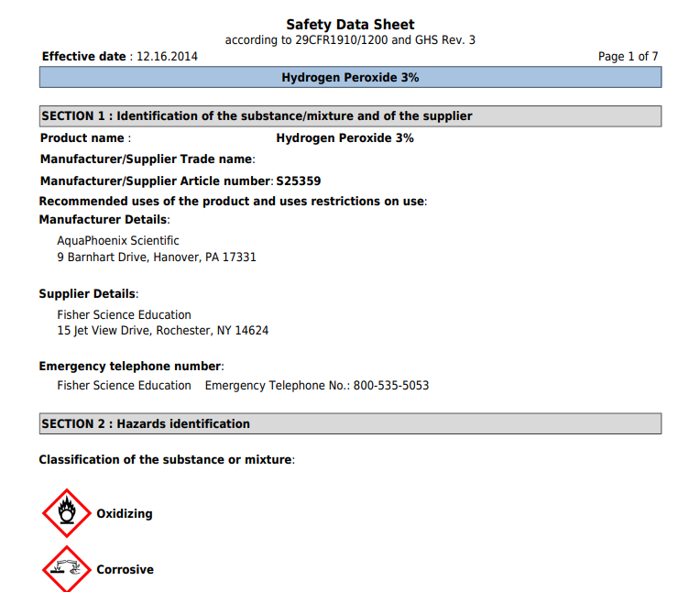
Task: Select the emergency phone number 800-535-5053
Action: (391, 386)
